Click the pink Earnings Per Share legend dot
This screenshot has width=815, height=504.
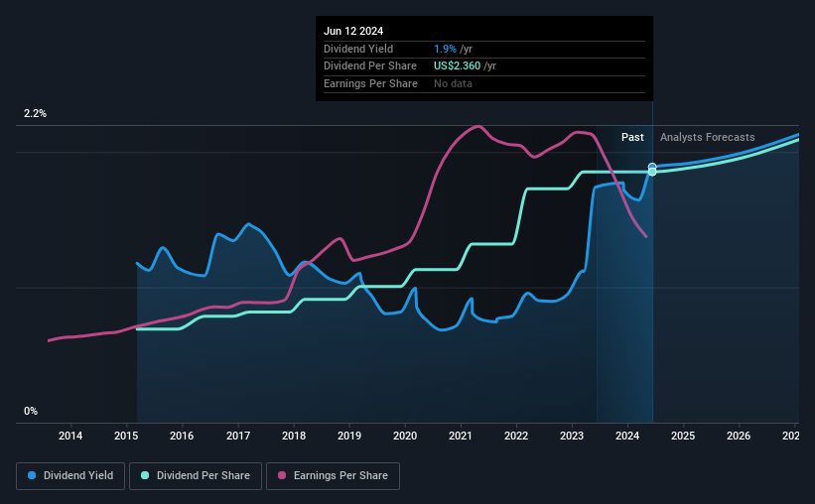282,475
